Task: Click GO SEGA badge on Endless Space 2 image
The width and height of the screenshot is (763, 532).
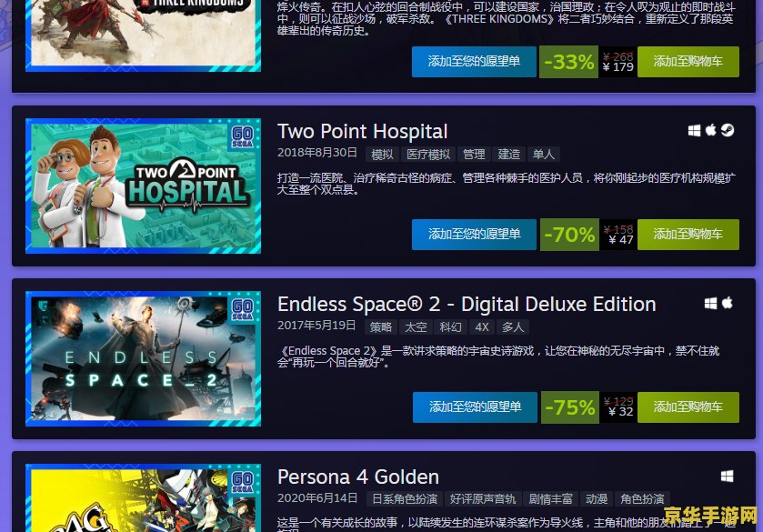Action: click(242, 309)
